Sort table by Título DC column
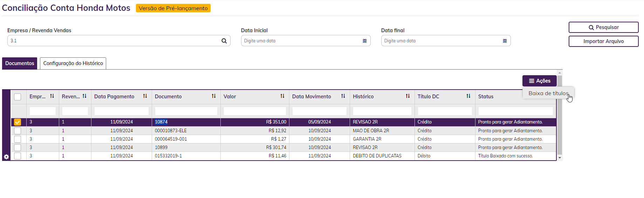Viewport: 644px width, 198px height. [x=468, y=96]
